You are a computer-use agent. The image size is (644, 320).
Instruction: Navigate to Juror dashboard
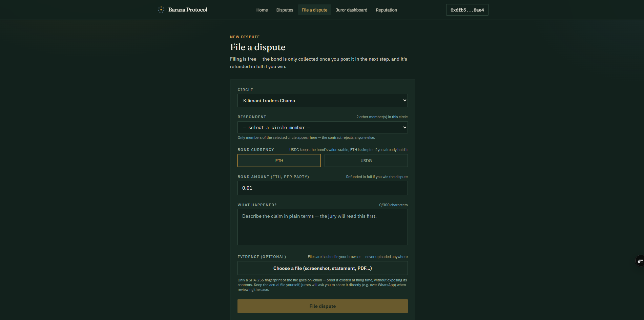click(x=351, y=10)
